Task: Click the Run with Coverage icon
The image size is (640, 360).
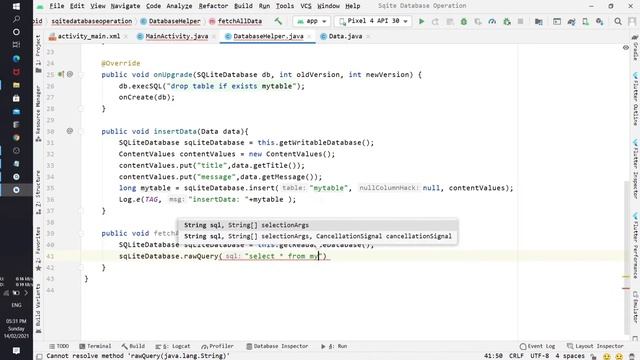Action: (478, 21)
